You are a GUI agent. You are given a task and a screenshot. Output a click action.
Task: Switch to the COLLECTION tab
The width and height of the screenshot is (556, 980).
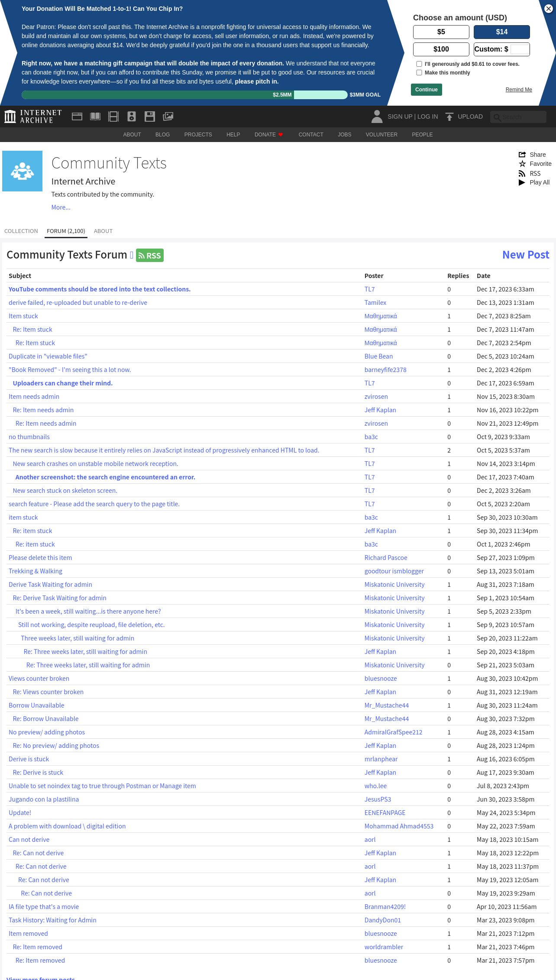point(21,231)
